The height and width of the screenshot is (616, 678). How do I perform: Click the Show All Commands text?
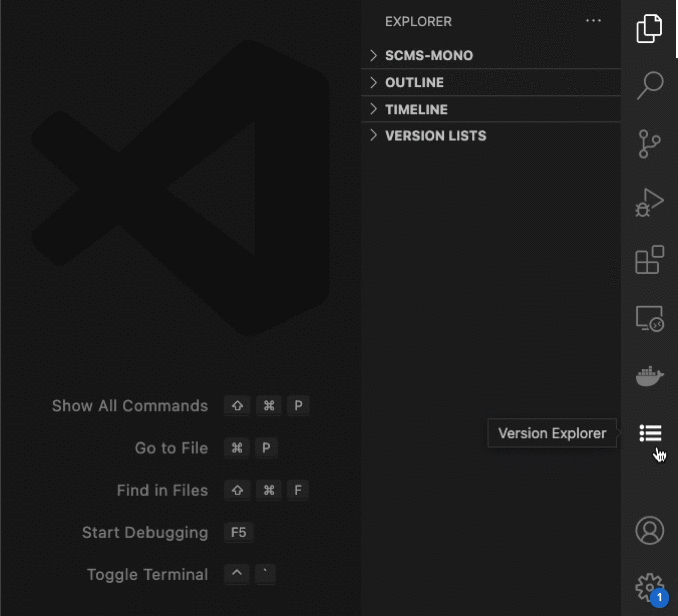(x=130, y=406)
